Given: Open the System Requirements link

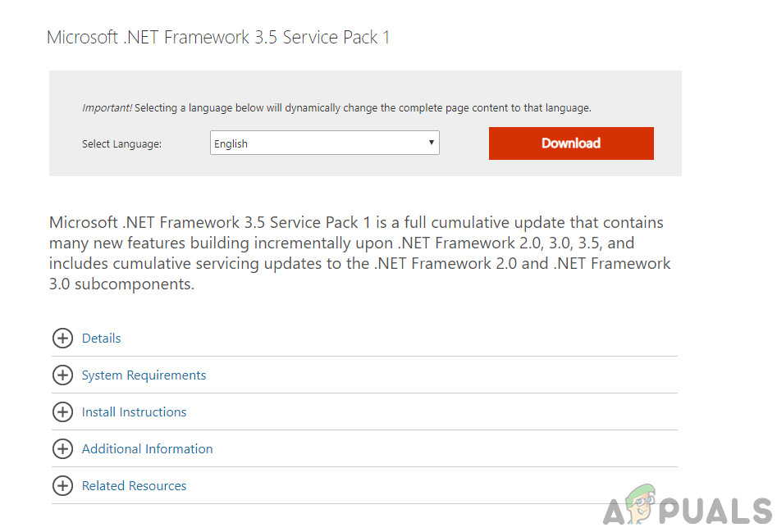Looking at the screenshot, I should point(144,375).
